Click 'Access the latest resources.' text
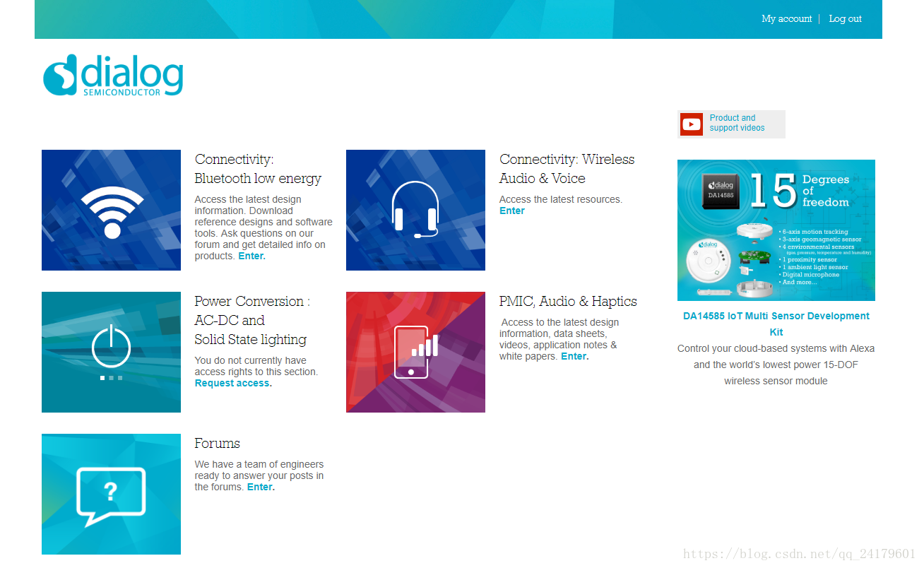The height and width of the screenshot is (568, 924). [x=560, y=199]
